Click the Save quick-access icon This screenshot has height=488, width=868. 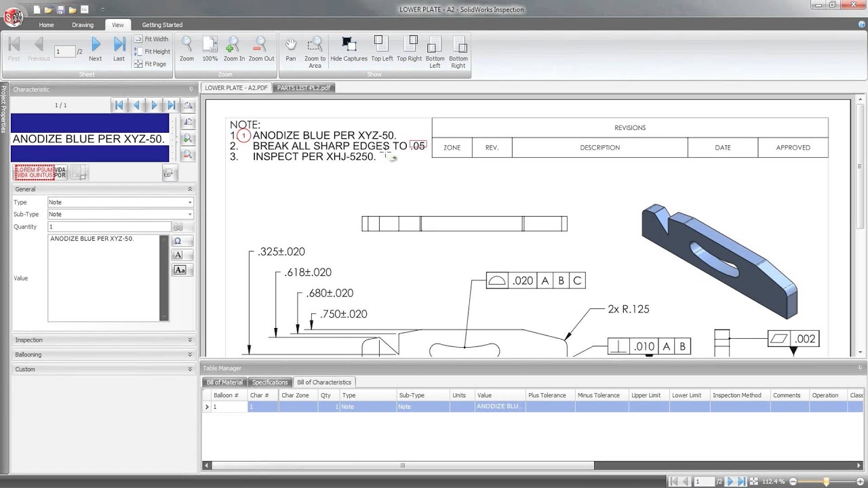pos(60,9)
